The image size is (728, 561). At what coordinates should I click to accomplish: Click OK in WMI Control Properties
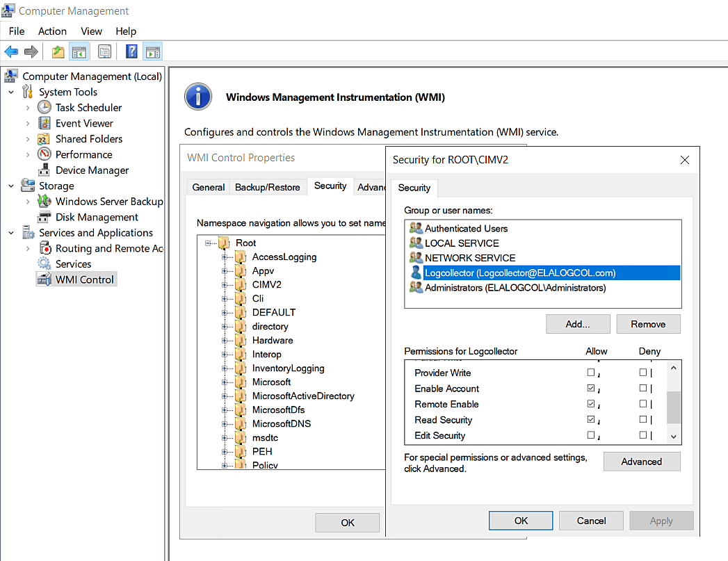click(347, 523)
